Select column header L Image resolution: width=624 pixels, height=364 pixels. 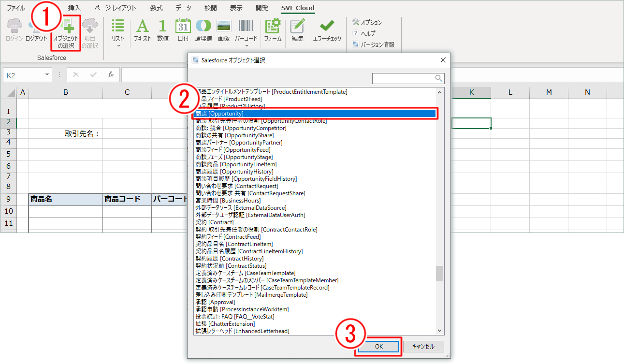tap(510, 92)
